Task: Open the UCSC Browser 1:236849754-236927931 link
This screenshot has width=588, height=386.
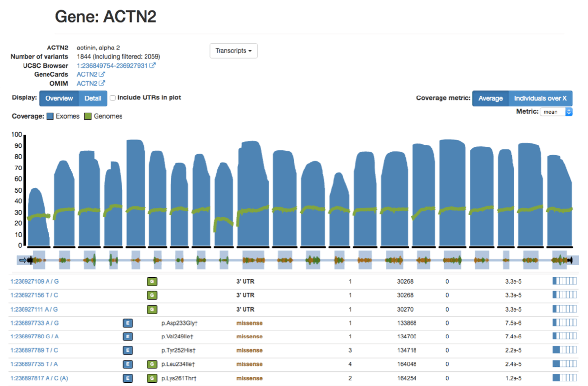Action: point(112,66)
